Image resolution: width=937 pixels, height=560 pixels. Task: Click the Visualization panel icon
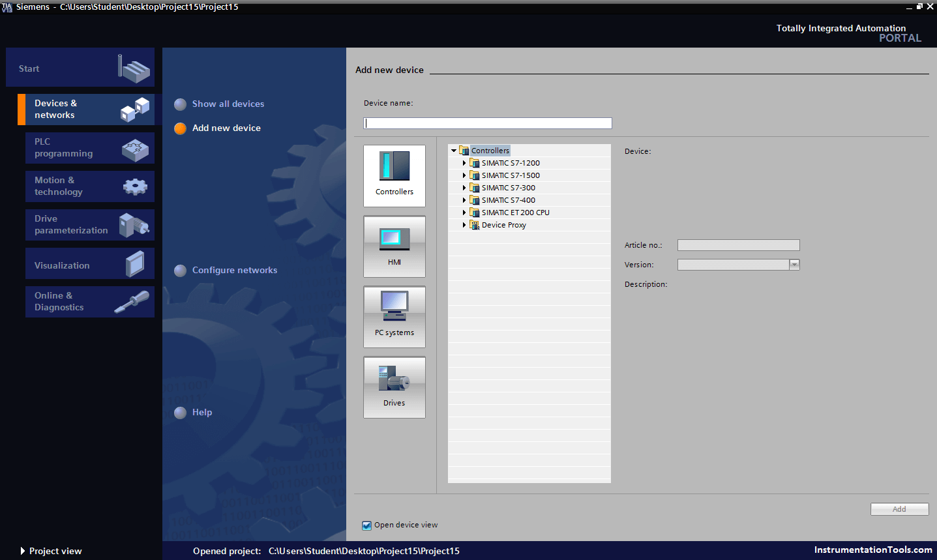(135, 264)
